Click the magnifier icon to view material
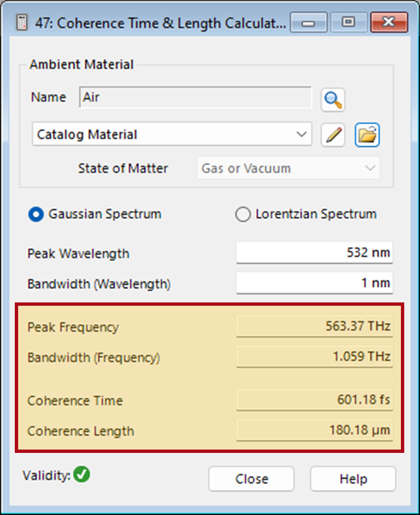 tap(333, 100)
